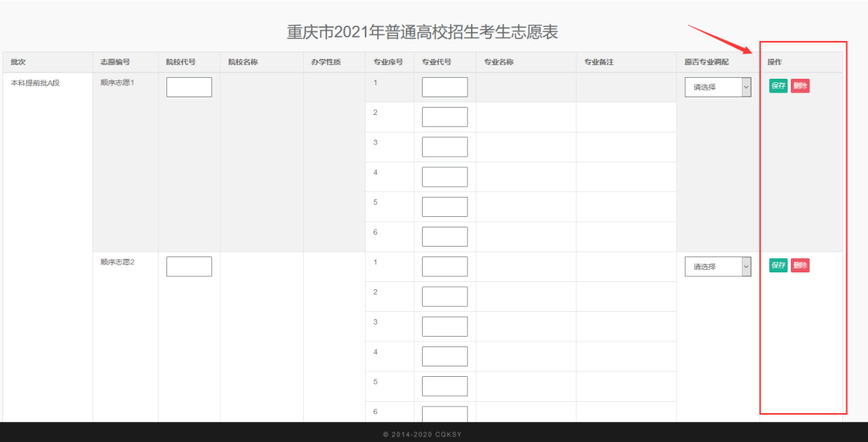Image resolution: width=868 pixels, height=442 pixels.
Task: Focus 专业代号 field 5 of 顺序志愿2
Action: [444, 386]
